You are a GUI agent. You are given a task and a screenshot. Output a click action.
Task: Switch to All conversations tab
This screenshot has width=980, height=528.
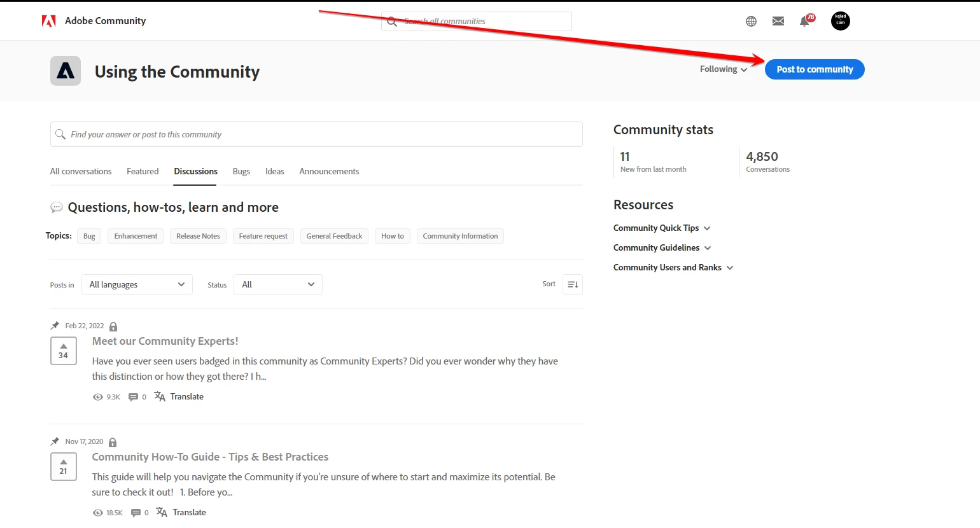[81, 171]
